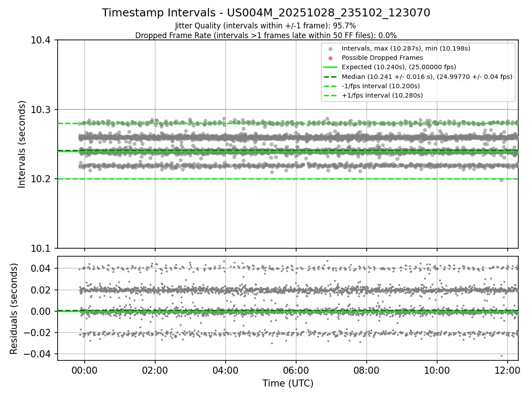The width and height of the screenshot is (532, 399).
Task: Click the 'Median (10.241 +/- 0.016 s)' legend entry
Action: tap(427, 77)
